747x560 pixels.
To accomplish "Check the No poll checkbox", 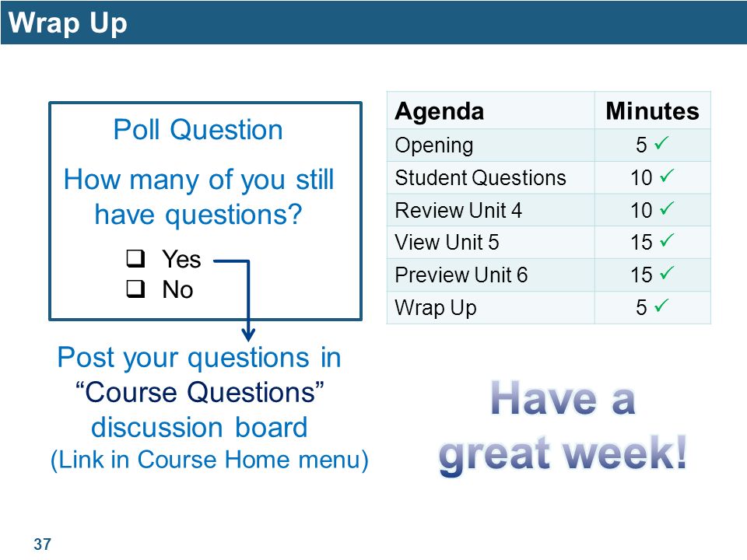I will click(135, 288).
